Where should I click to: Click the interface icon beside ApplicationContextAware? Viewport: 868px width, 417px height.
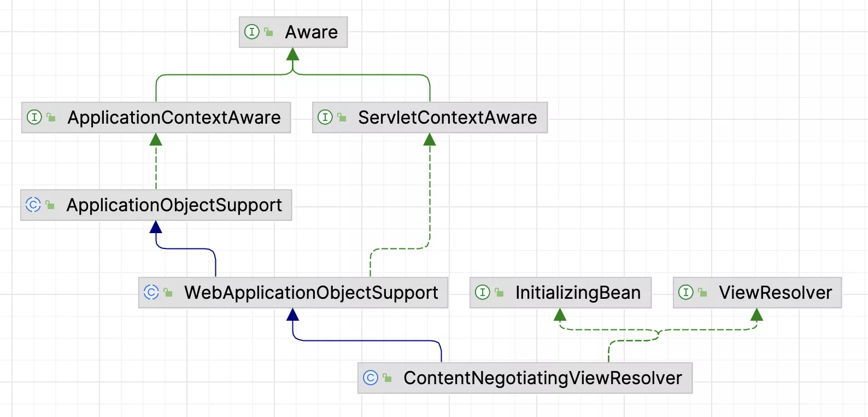coord(34,117)
